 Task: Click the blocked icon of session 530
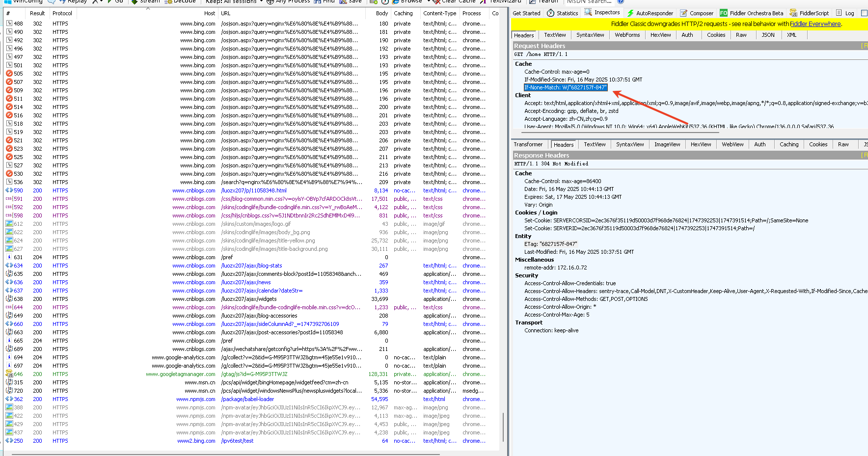(x=9, y=174)
